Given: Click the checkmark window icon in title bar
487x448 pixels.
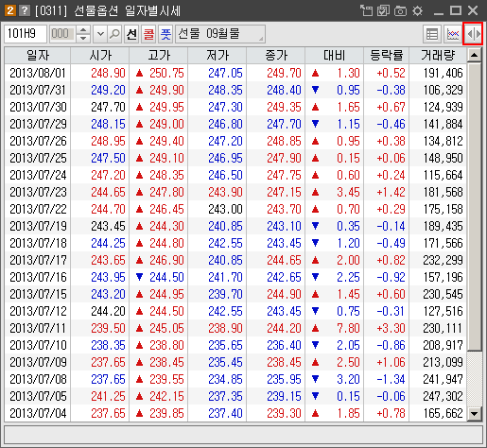Looking at the screenshot, I should [x=383, y=11].
